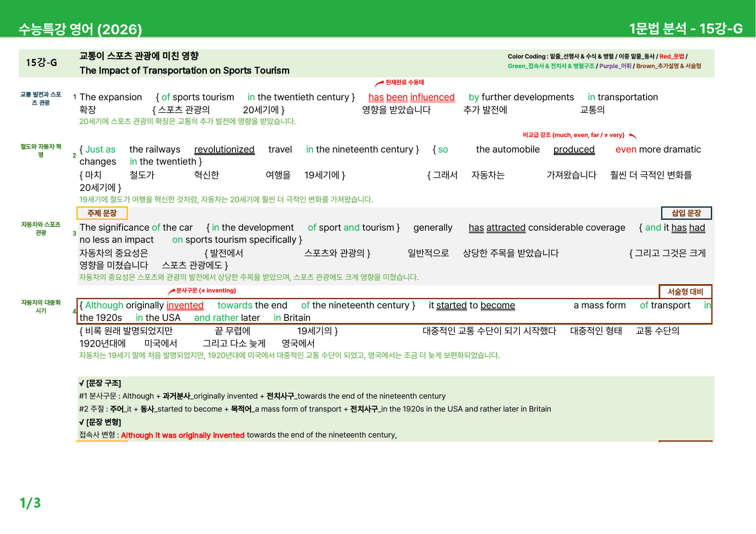Click the phrase 'by further developments'
This screenshot has width=756, height=534.
click(x=521, y=97)
